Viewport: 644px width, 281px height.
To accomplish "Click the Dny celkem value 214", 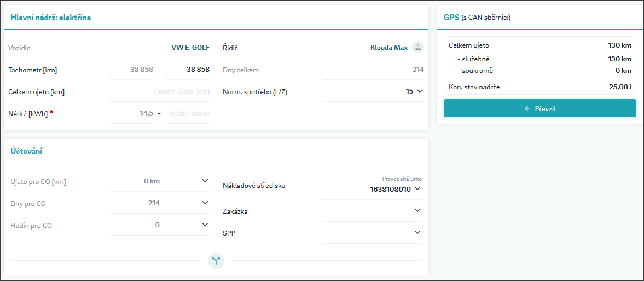I will coord(417,70).
